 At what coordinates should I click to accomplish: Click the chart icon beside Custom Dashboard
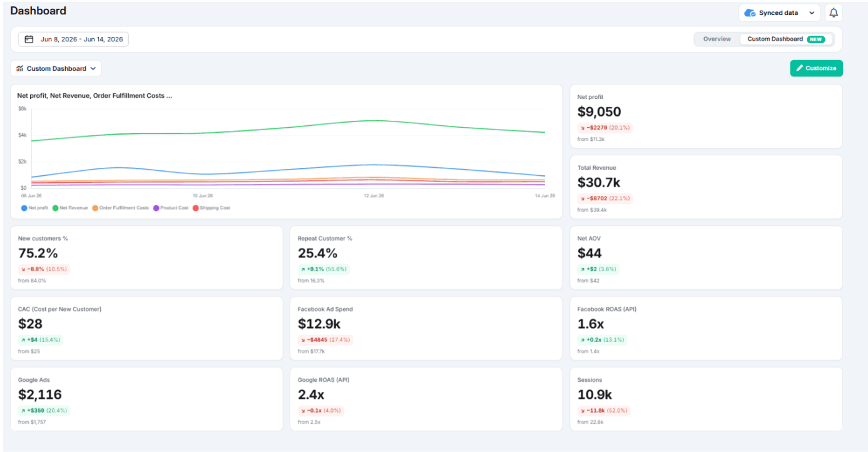click(19, 68)
